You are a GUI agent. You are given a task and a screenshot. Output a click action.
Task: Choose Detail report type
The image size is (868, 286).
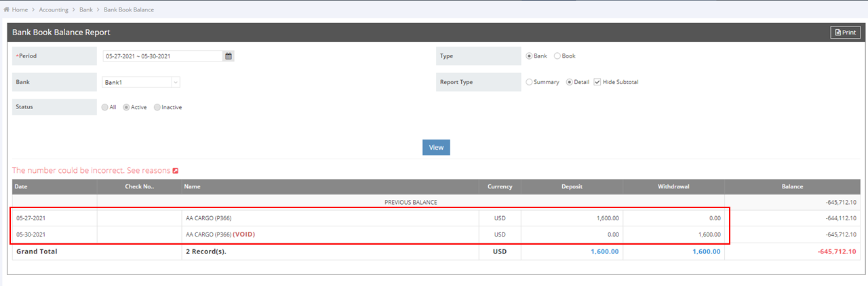tap(570, 82)
